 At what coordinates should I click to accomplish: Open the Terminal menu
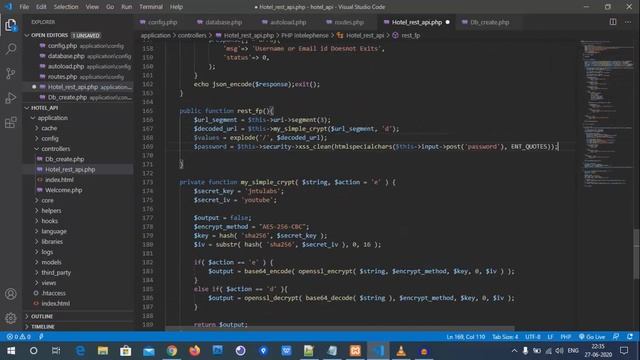151,7
